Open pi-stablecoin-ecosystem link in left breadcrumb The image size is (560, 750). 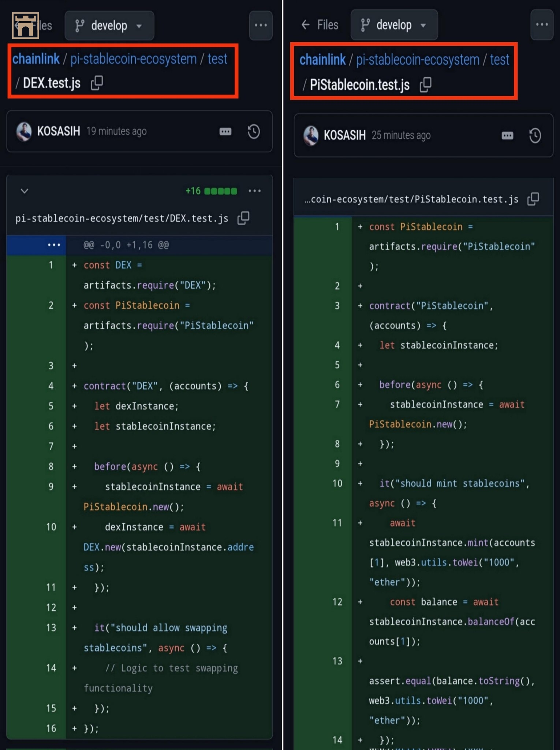point(133,59)
